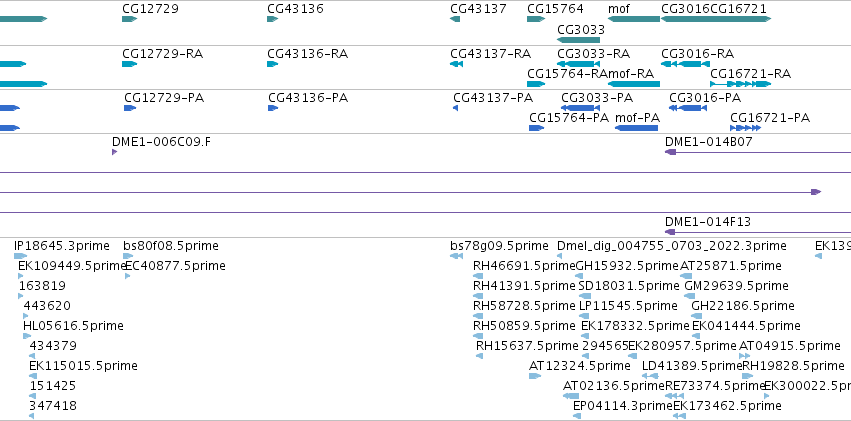This screenshot has height=421, width=851.
Task: Click protein CG43136-PA
Action: tap(273, 108)
